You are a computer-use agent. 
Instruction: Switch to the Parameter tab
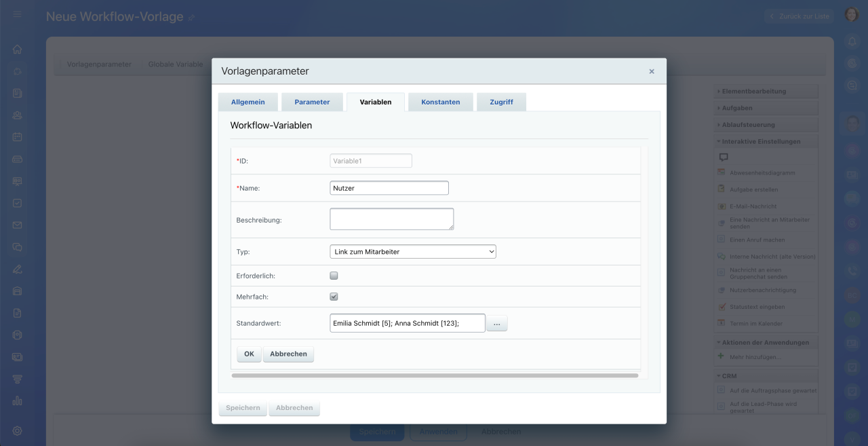pyautogui.click(x=312, y=102)
